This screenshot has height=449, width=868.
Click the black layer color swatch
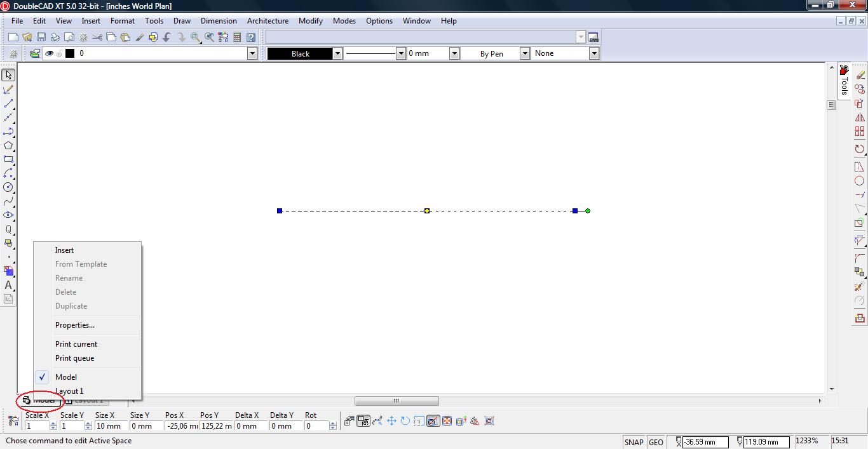(70, 53)
